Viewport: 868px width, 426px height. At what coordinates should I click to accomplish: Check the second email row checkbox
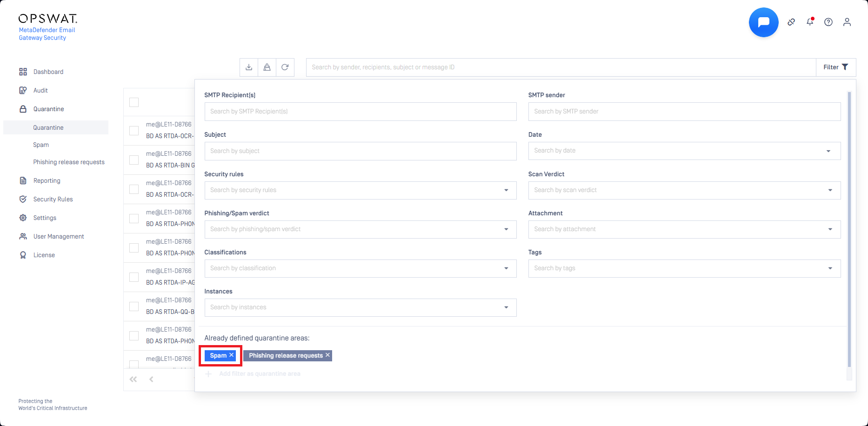[x=134, y=160]
